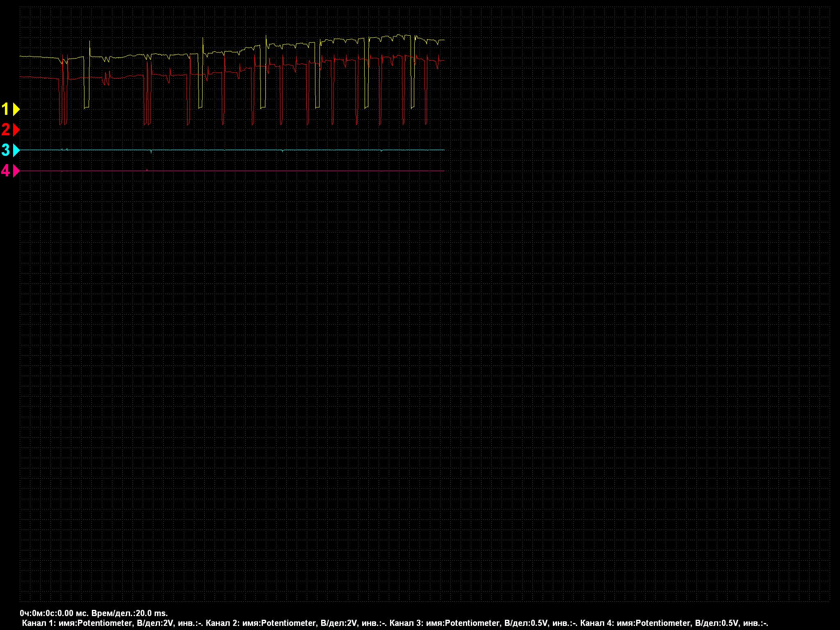This screenshot has width=840, height=630.
Task: Click the right end of yellow waveform
Action: [x=443, y=40]
